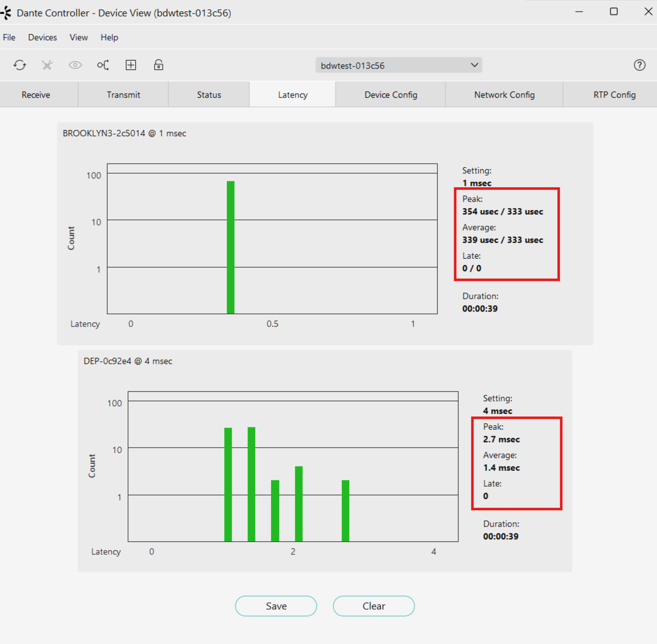The width and height of the screenshot is (657, 644).
Task: Open the Help menu
Action: tap(109, 37)
